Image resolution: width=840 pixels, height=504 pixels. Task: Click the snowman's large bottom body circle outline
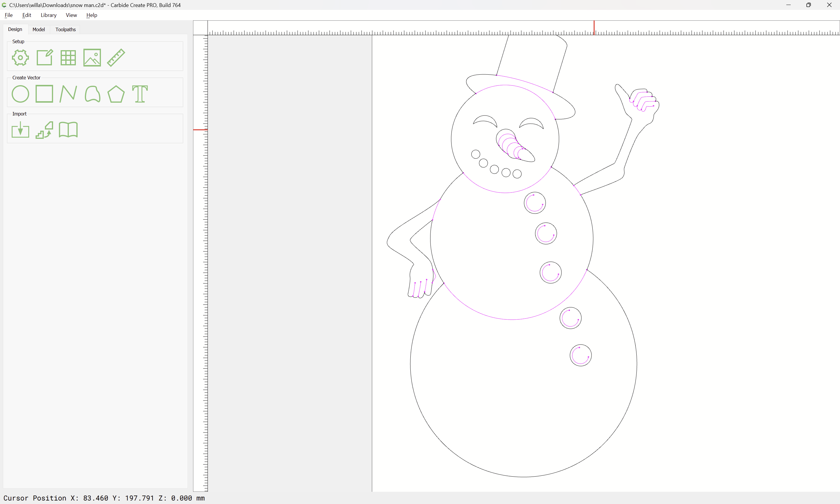tap(524, 477)
